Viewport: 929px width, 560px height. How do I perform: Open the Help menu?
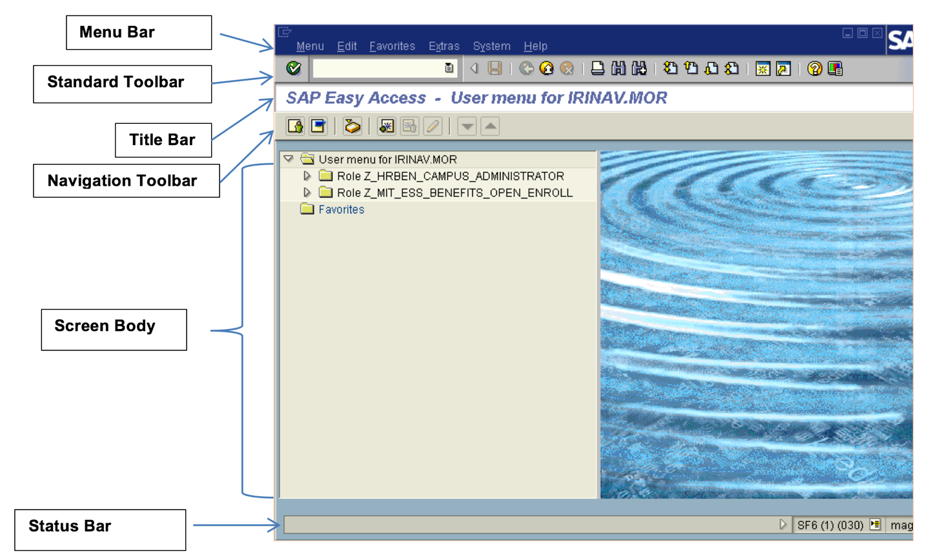535,46
